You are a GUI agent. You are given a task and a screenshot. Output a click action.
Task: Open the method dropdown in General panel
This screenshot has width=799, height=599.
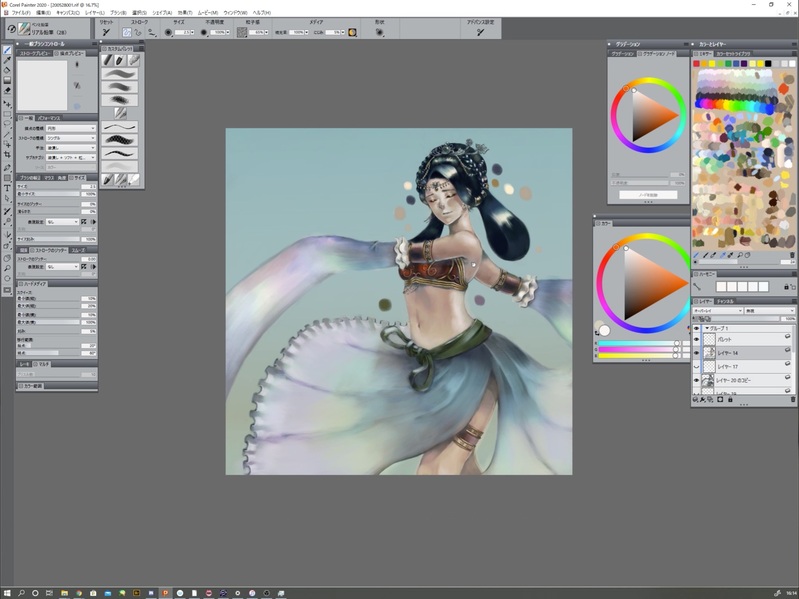[71, 148]
